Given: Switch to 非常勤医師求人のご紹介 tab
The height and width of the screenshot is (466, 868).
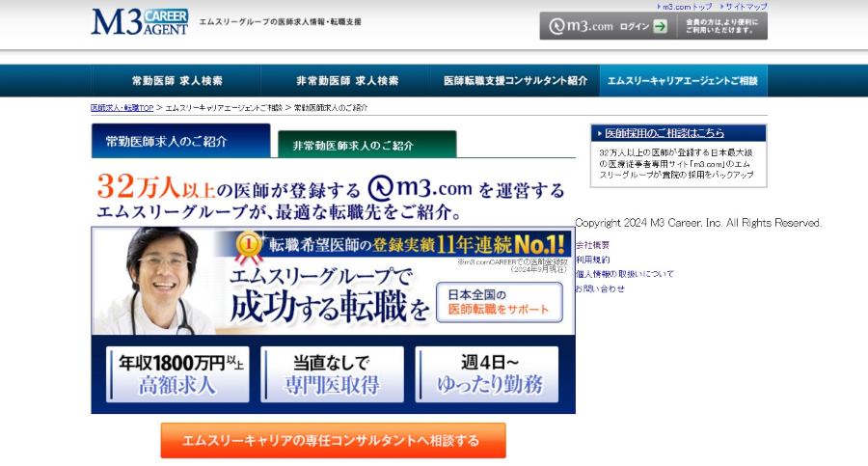Looking at the screenshot, I should tap(367, 145).
